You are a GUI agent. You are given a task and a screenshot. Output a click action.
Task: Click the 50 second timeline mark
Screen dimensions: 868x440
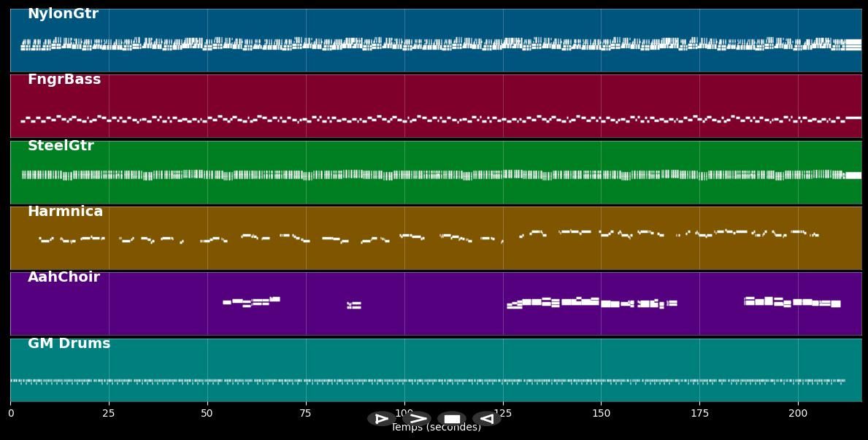point(208,413)
